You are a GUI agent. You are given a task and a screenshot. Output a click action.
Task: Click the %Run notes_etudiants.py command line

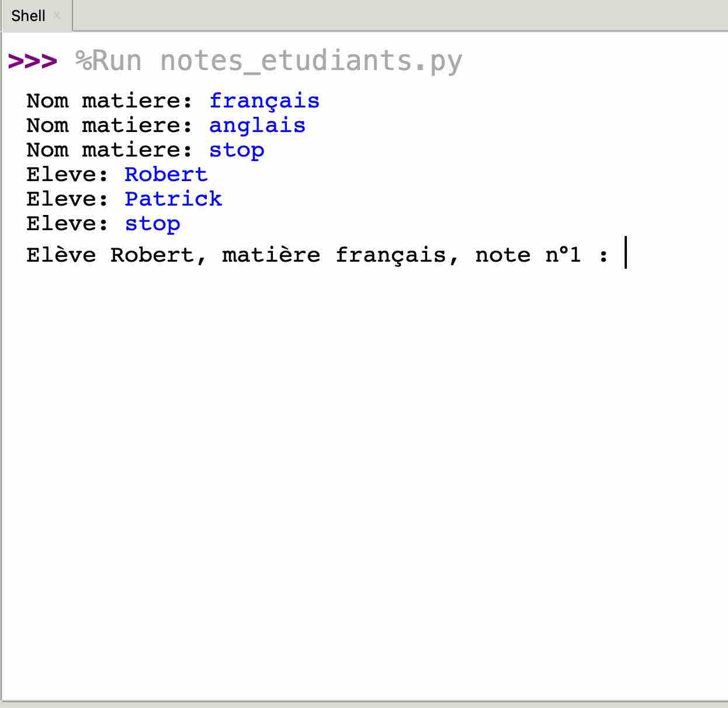269,61
